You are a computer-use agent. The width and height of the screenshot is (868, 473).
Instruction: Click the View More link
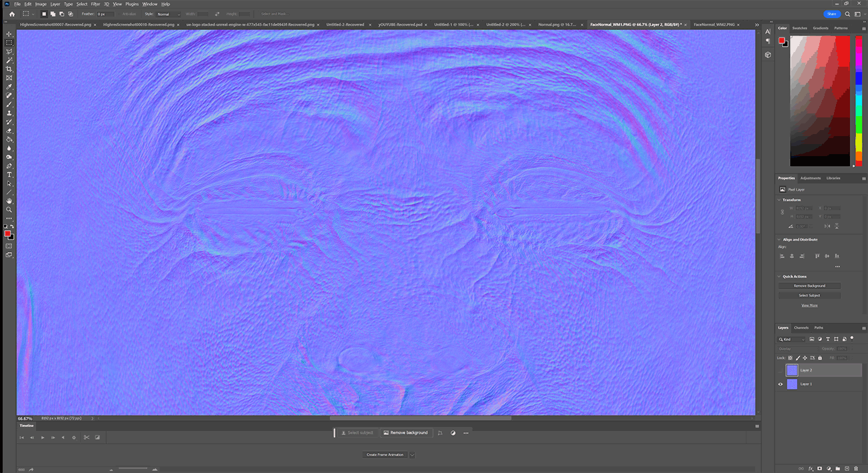[x=809, y=306]
